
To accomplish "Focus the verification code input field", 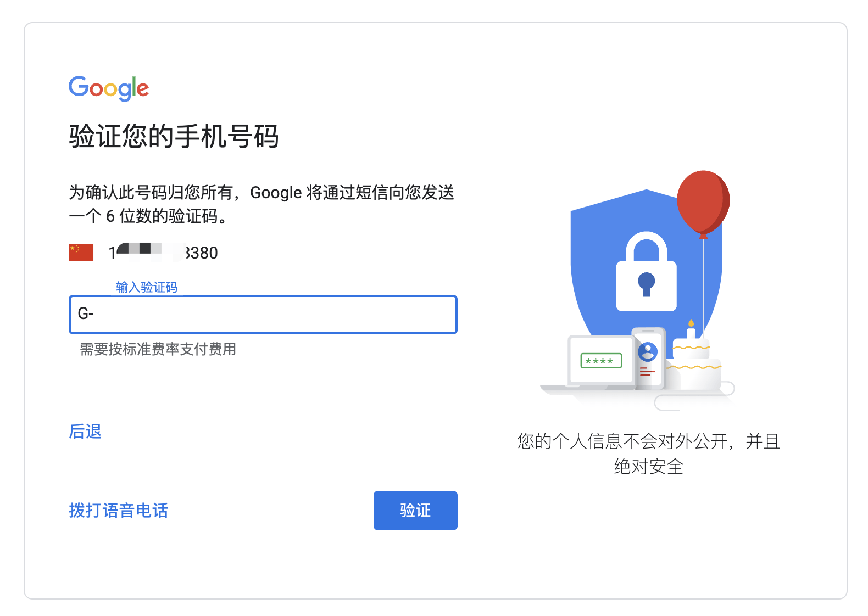I will pos(263,315).
